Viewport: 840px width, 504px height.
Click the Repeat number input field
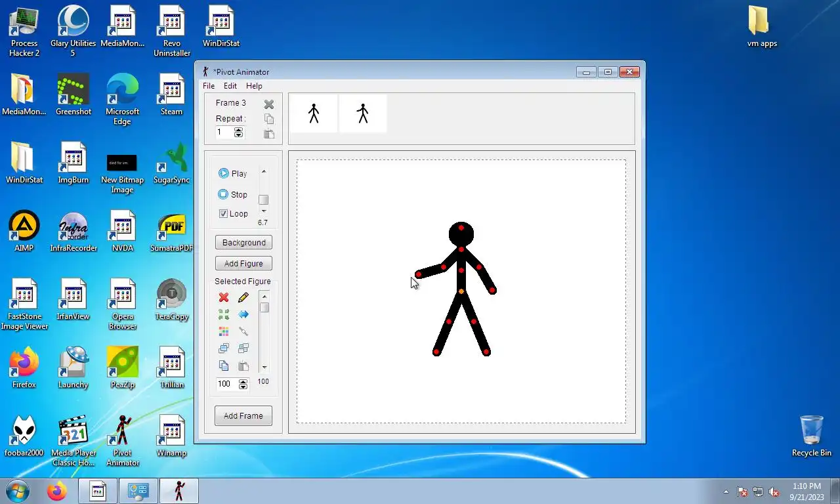tap(224, 133)
